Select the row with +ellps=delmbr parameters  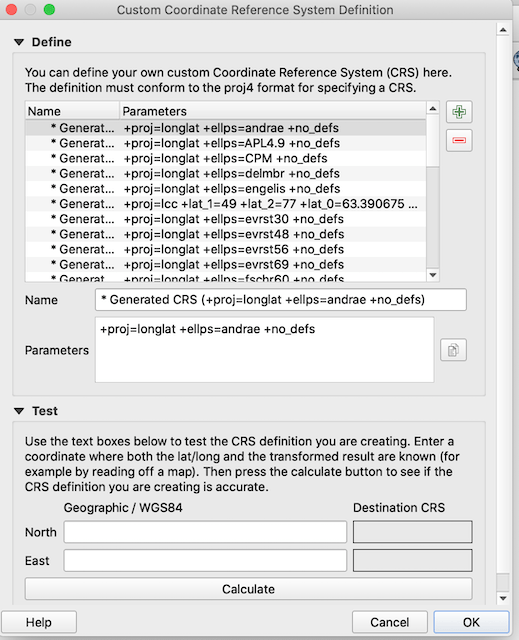(x=226, y=173)
